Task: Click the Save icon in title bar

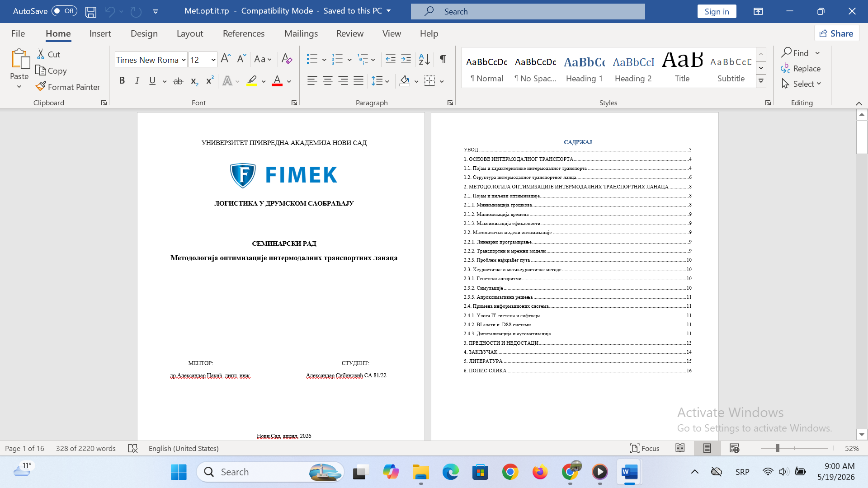Action: click(x=91, y=11)
